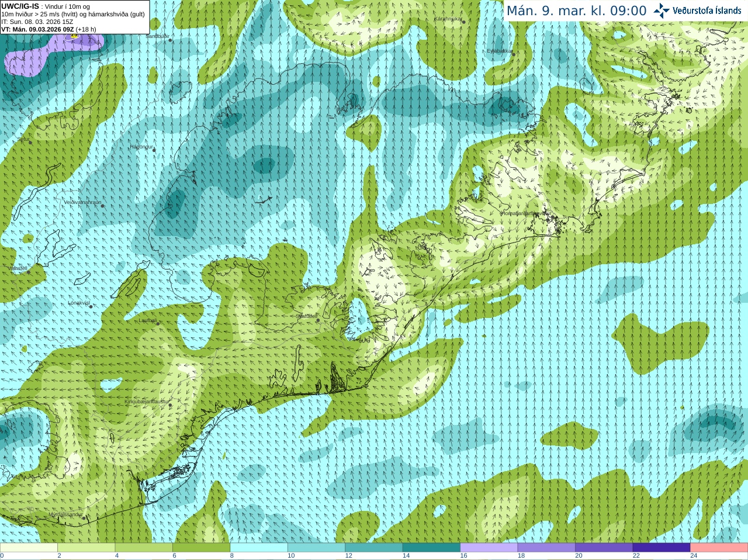
Task: Click the 16–18 m/s lavender legend swatch
Action: 489,548
